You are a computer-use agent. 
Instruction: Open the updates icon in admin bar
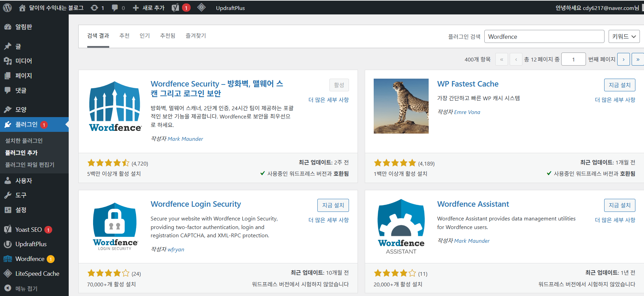[94, 8]
